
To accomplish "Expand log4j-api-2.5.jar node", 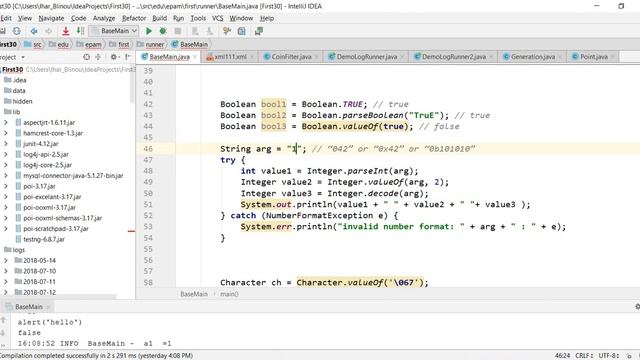I will coord(6,154).
